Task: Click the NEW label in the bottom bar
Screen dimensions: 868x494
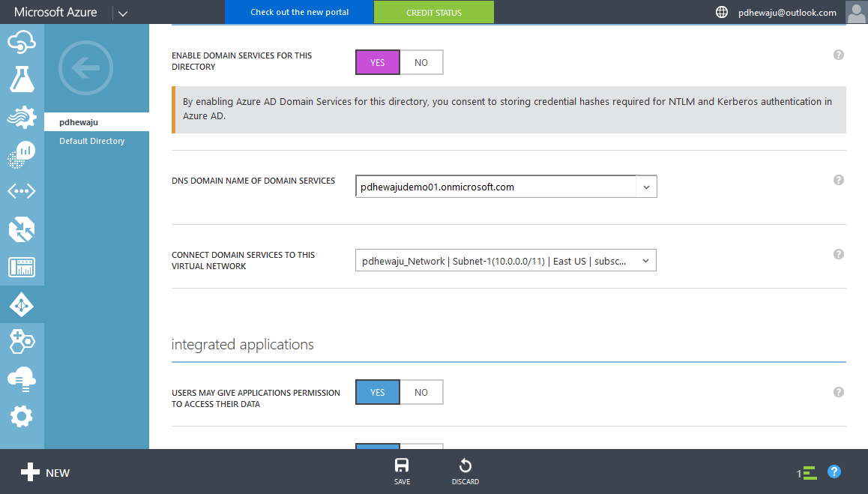Action: pos(58,473)
